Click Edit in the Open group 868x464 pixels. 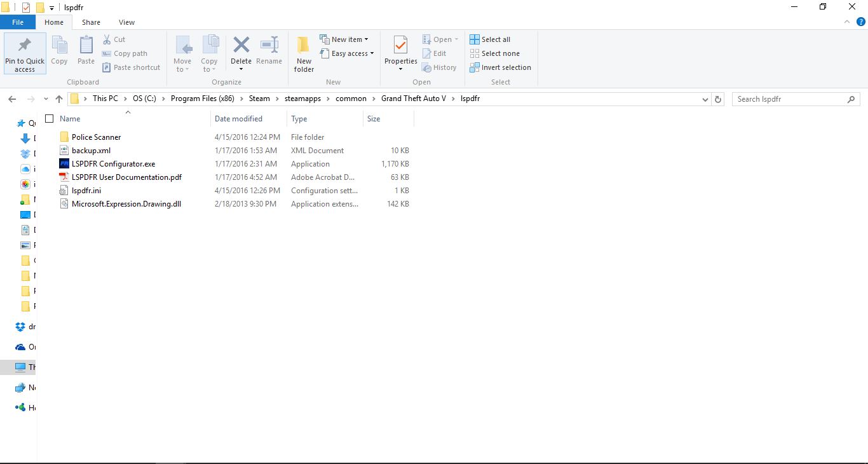[x=434, y=53]
